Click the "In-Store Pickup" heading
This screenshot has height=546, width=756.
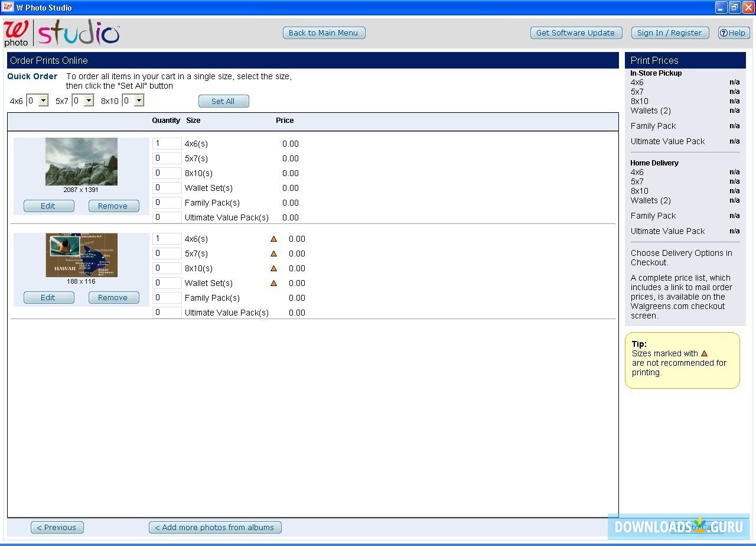(656, 73)
